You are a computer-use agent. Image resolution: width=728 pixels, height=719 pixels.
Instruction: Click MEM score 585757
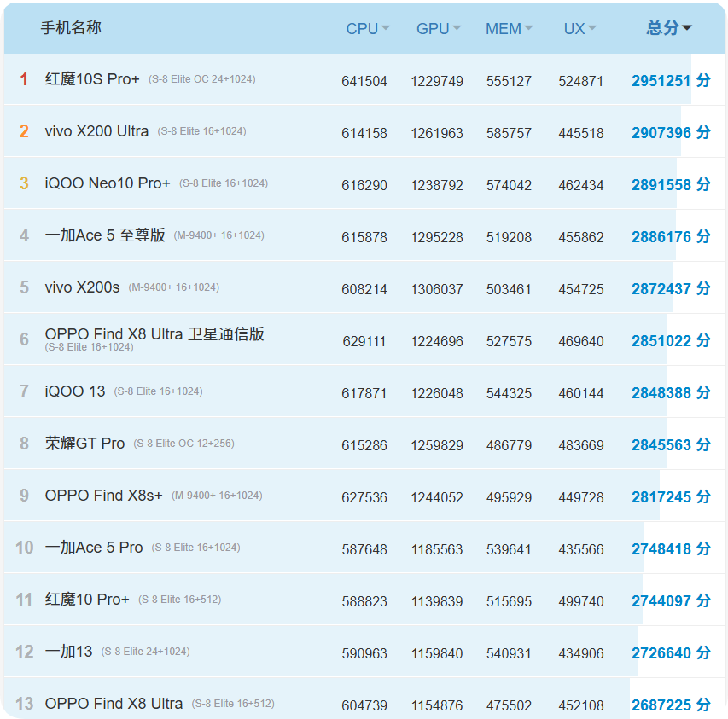coord(509,134)
